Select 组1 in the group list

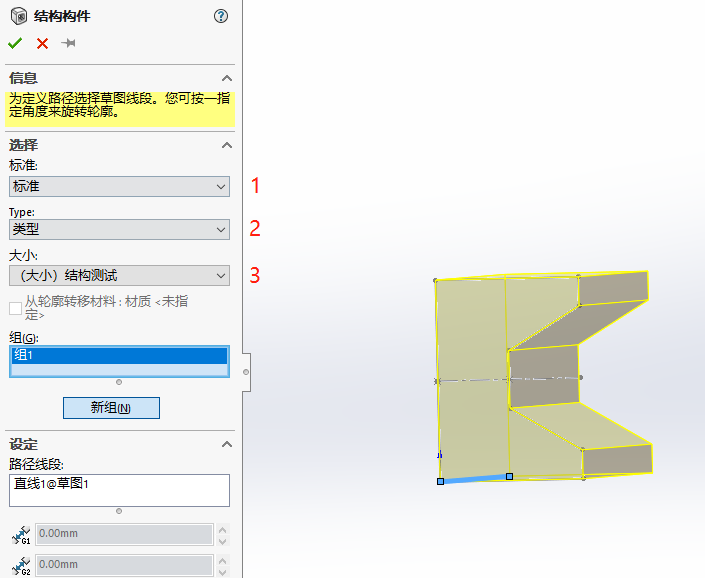coord(119,355)
